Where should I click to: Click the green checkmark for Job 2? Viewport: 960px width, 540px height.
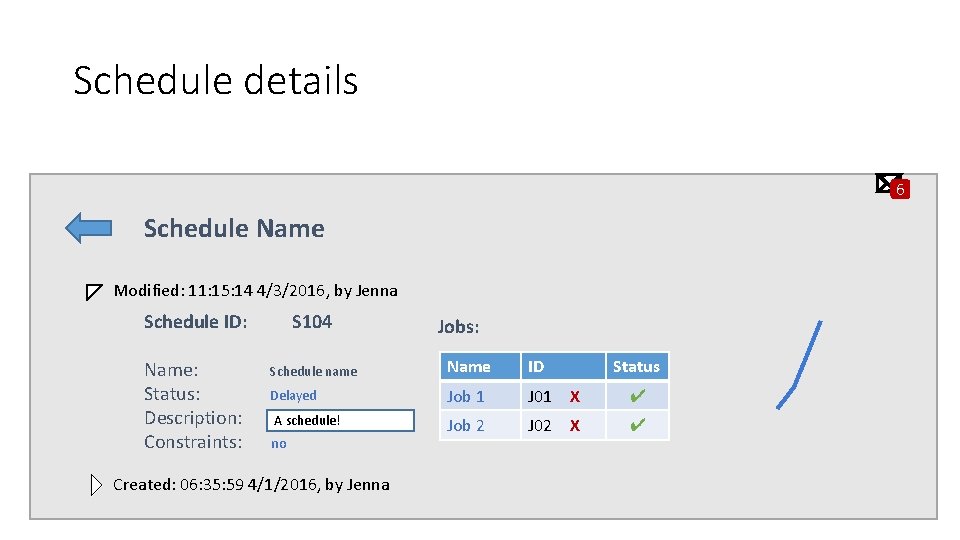(x=636, y=426)
